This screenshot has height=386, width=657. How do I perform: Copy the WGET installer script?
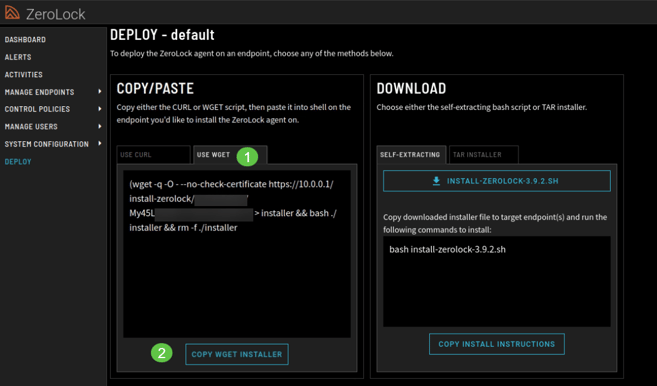click(x=237, y=355)
